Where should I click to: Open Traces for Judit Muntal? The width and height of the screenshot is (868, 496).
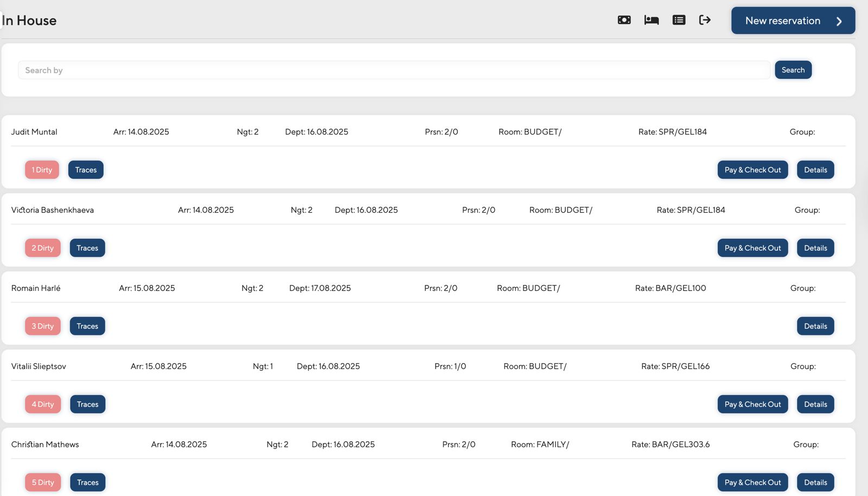86,170
